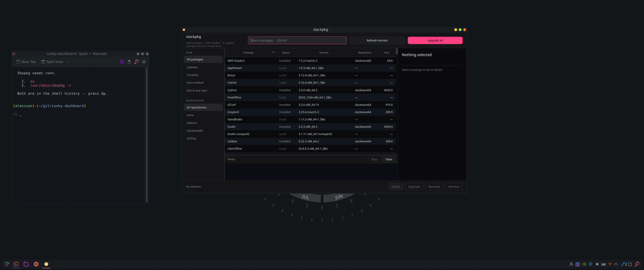
Task: Open Konsole hamburger menu
Action: point(144,62)
